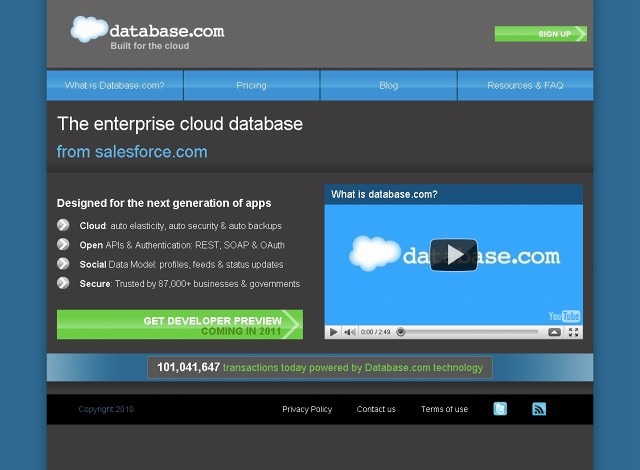Click the video progress handle

coord(401,332)
